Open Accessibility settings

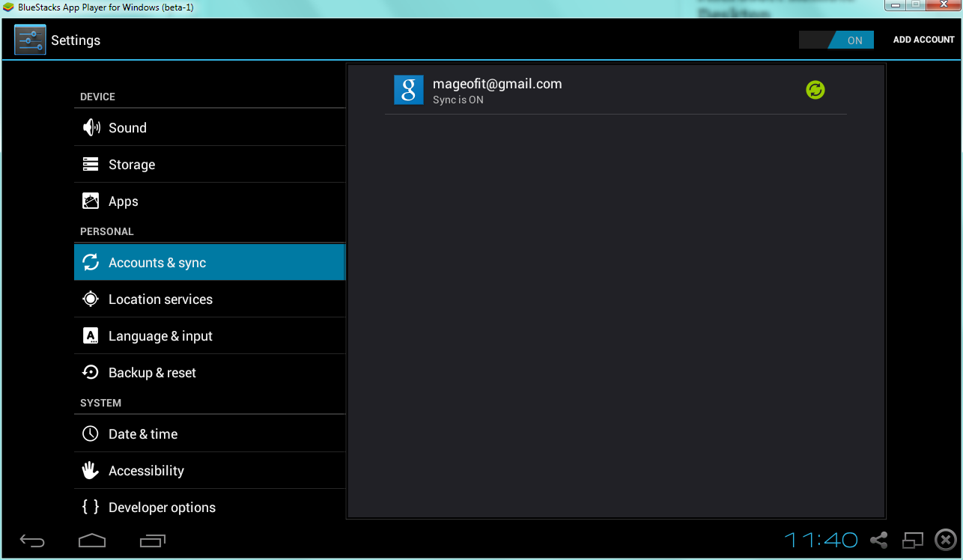[x=210, y=470]
